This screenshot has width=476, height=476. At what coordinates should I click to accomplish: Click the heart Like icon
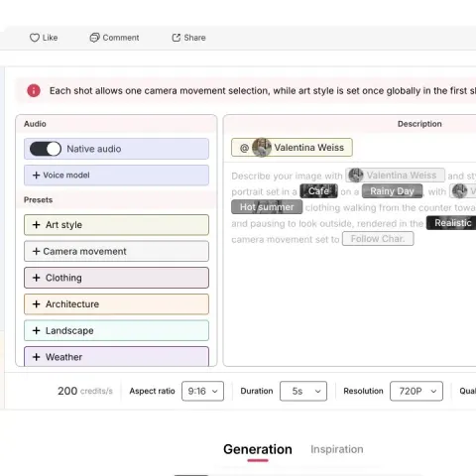35,38
